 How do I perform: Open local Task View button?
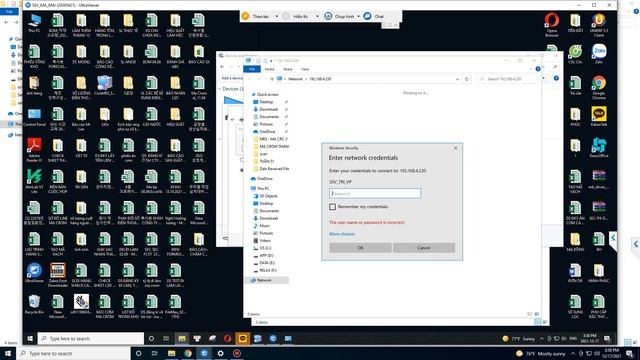[x=154, y=353]
